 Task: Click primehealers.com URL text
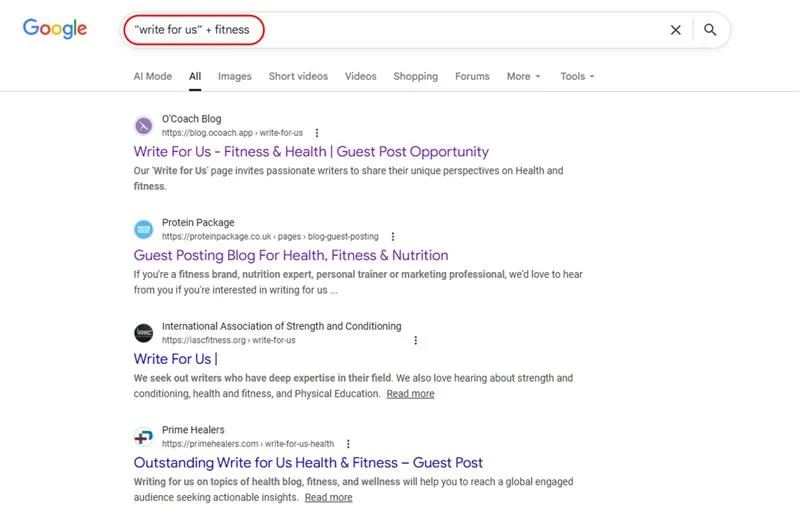[248, 444]
